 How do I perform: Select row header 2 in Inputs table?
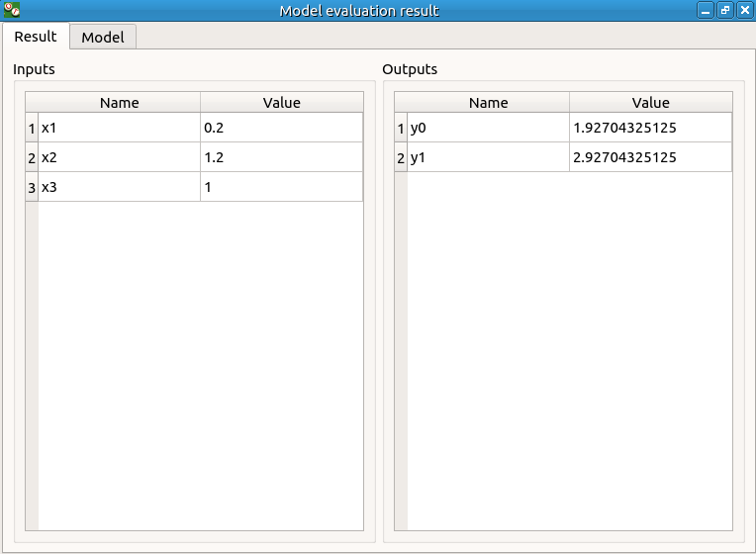tap(32, 157)
